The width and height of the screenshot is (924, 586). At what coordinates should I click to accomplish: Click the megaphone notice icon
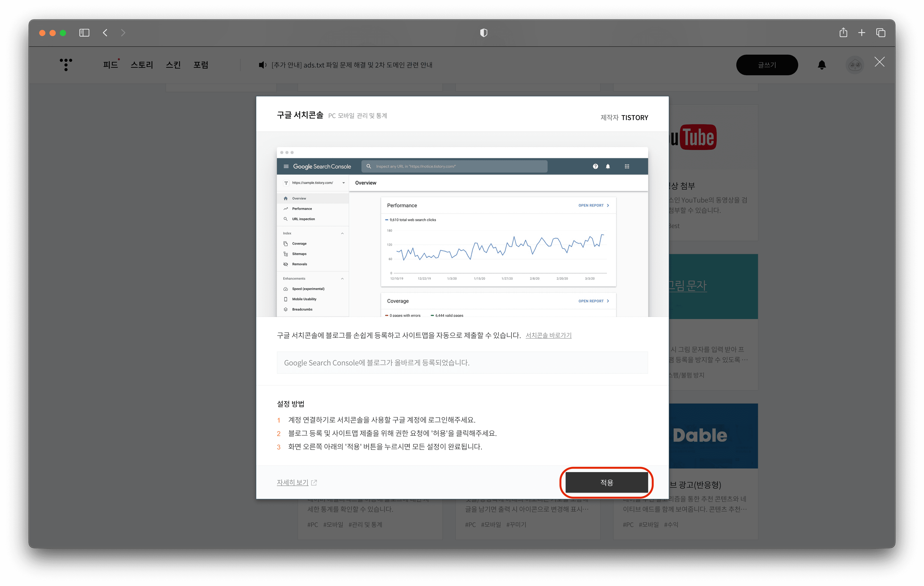(x=262, y=65)
